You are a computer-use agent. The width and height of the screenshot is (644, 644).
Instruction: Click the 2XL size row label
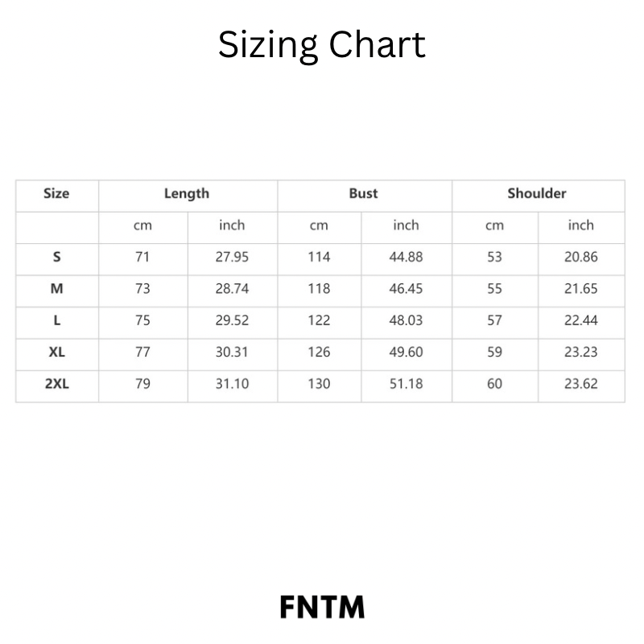pos(56,384)
